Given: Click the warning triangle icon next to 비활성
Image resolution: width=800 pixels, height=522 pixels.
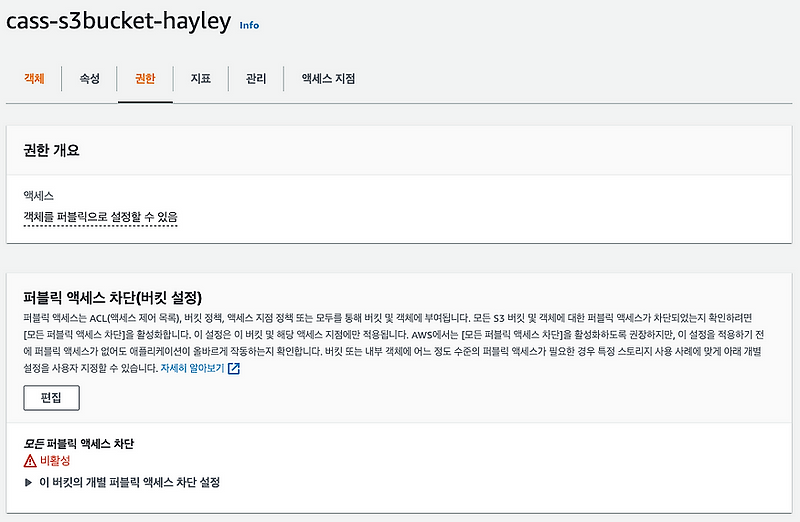Looking at the screenshot, I should tap(30, 461).
